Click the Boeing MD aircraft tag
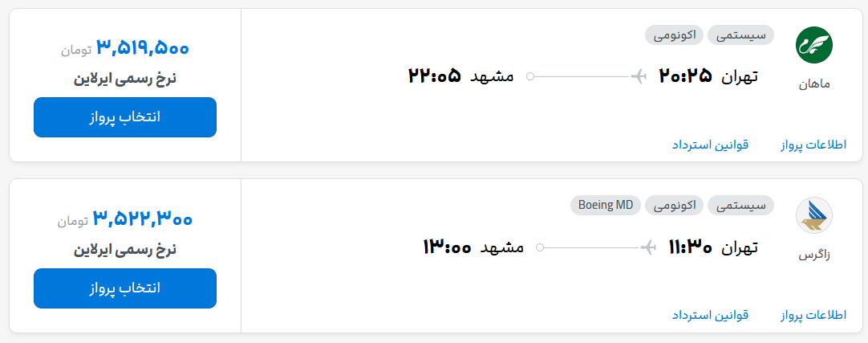This screenshot has width=868, height=343. click(x=606, y=205)
